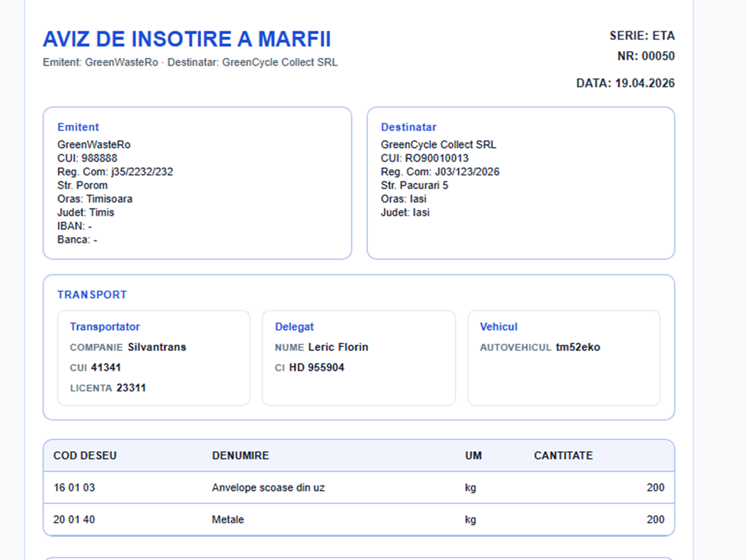Click the NR: 00050 document number
747x560 pixels.
point(646,56)
